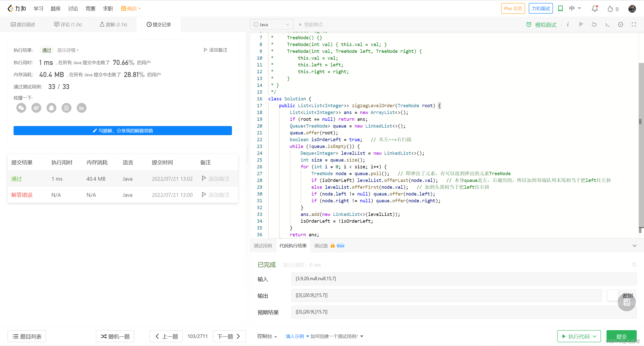Click the editor settings gear icon

621,24
